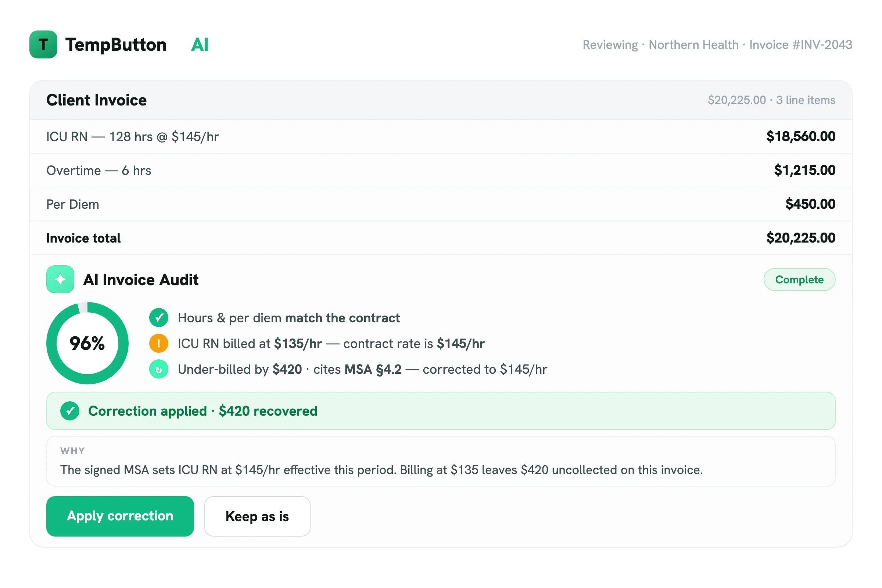The width and height of the screenshot is (882, 588).
Task: Click 'ICU RN billed at $135/hr' finding
Action: (x=331, y=344)
